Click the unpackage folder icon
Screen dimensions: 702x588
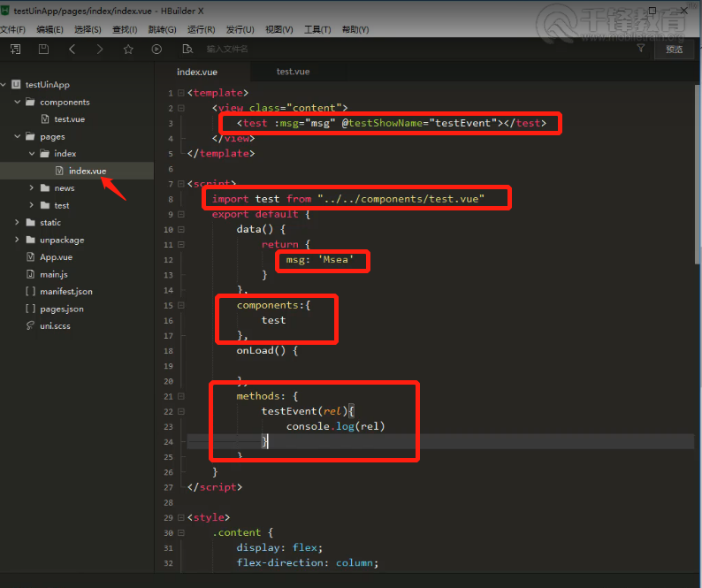point(30,240)
